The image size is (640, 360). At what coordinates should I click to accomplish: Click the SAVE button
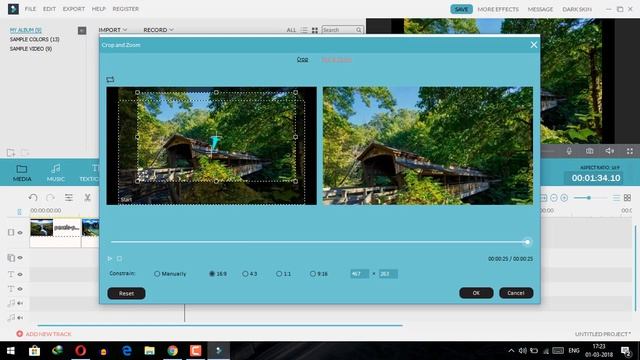461,9
